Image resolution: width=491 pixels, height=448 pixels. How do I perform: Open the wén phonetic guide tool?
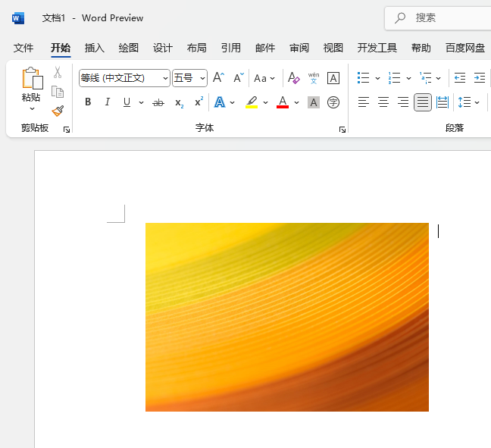click(314, 77)
